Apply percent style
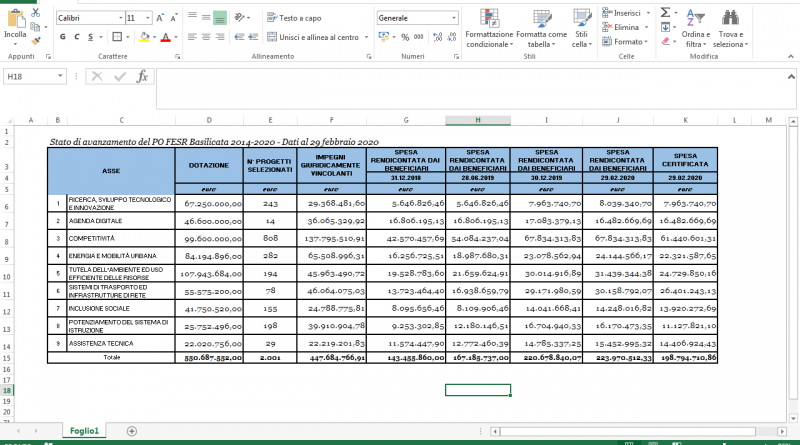Viewport: 800px width, 445px height. pos(405,37)
